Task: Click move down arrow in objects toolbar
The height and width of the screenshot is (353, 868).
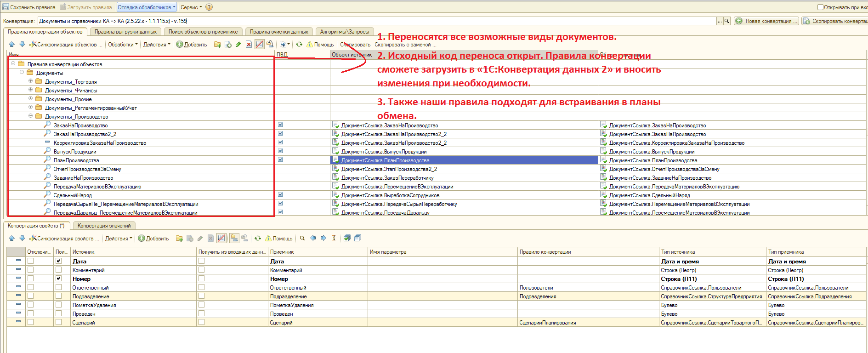Action: (22, 45)
